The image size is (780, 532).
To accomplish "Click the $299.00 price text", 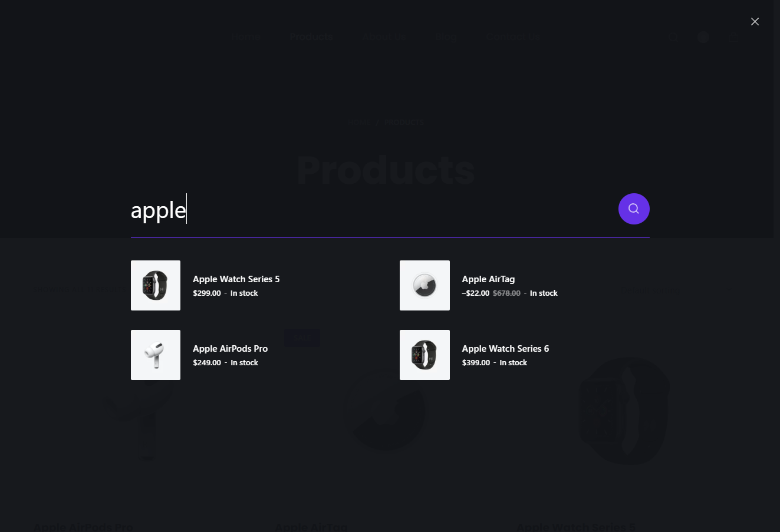I will [207, 293].
